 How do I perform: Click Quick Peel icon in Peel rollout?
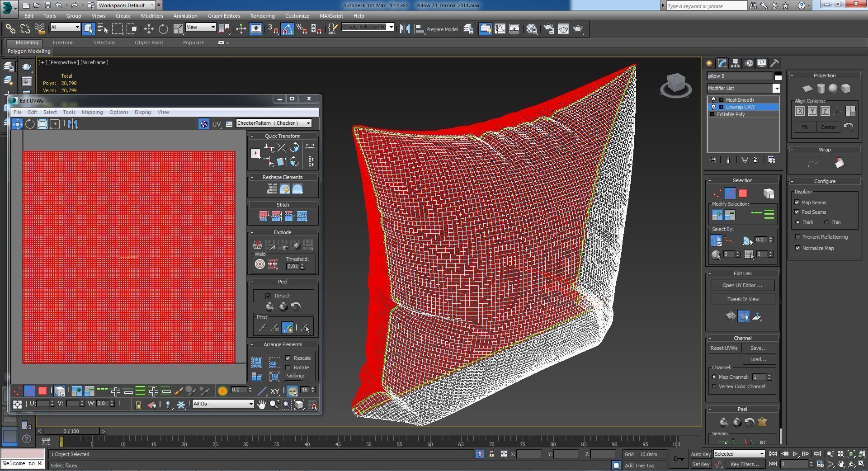click(x=270, y=307)
